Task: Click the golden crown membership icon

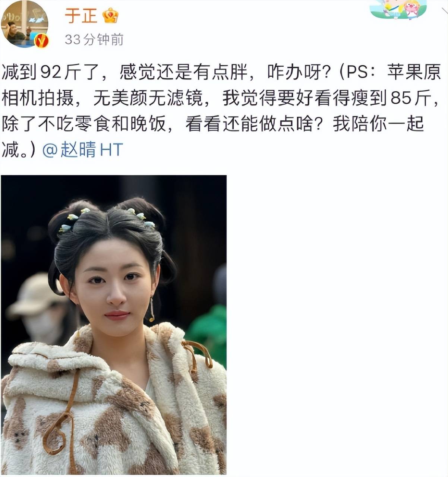Action: point(111,16)
